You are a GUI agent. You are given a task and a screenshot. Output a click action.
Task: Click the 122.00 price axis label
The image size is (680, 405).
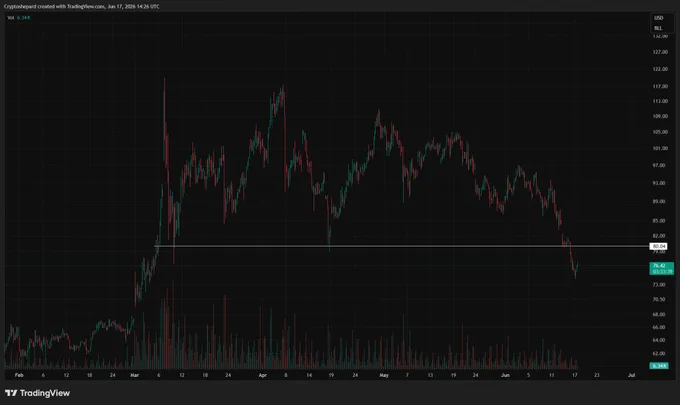click(x=660, y=69)
